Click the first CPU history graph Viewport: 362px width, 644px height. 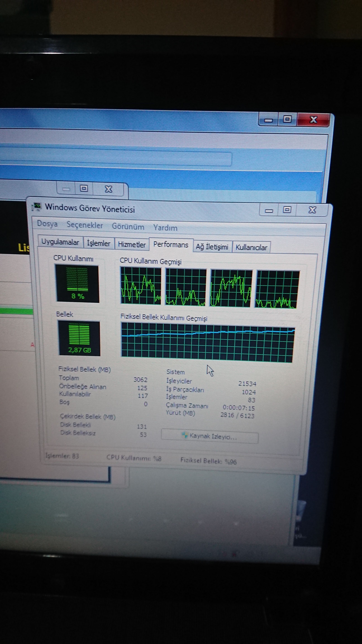click(141, 286)
